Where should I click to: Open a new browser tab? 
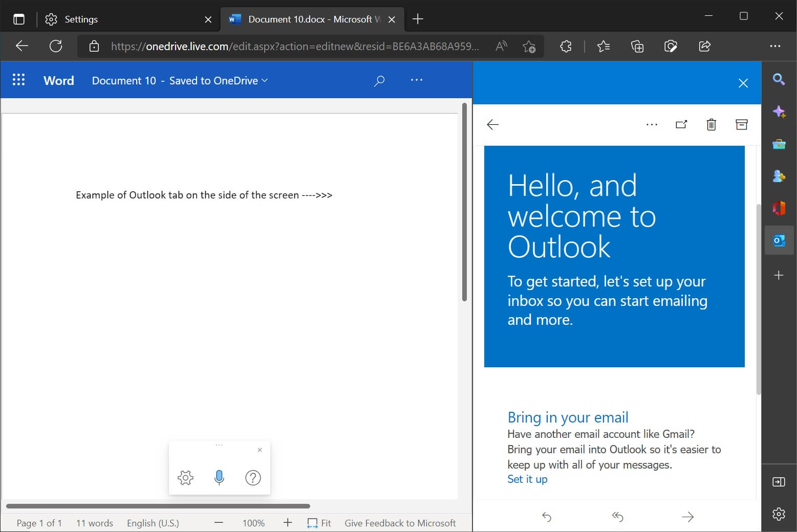click(x=418, y=19)
